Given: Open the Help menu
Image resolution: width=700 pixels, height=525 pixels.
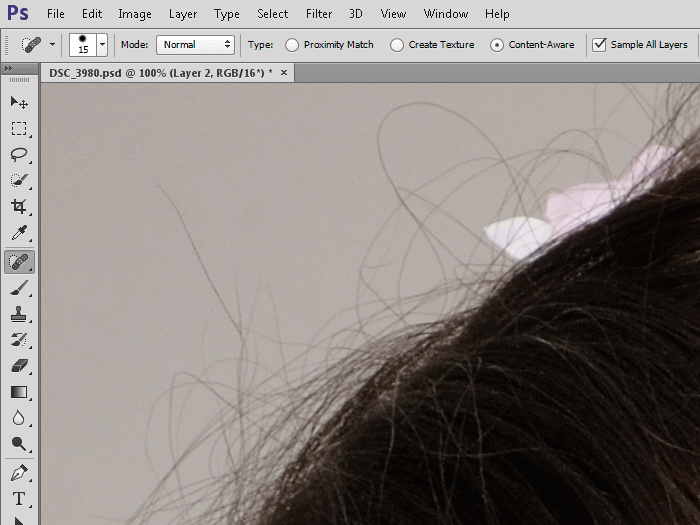Looking at the screenshot, I should point(497,14).
